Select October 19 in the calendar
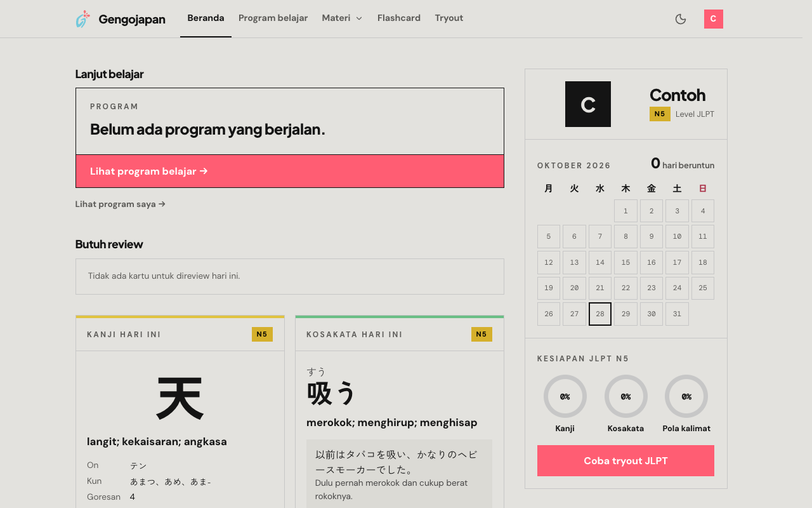Viewport: 812px width, 508px height. point(549,288)
